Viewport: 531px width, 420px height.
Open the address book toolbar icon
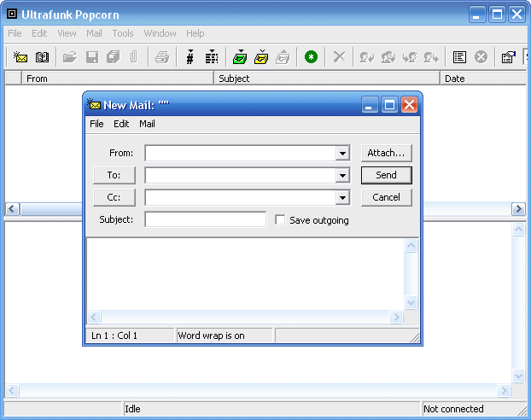42,57
